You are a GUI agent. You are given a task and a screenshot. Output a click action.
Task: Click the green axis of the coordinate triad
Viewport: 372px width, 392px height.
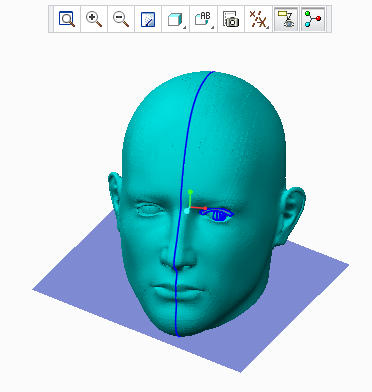(190, 200)
